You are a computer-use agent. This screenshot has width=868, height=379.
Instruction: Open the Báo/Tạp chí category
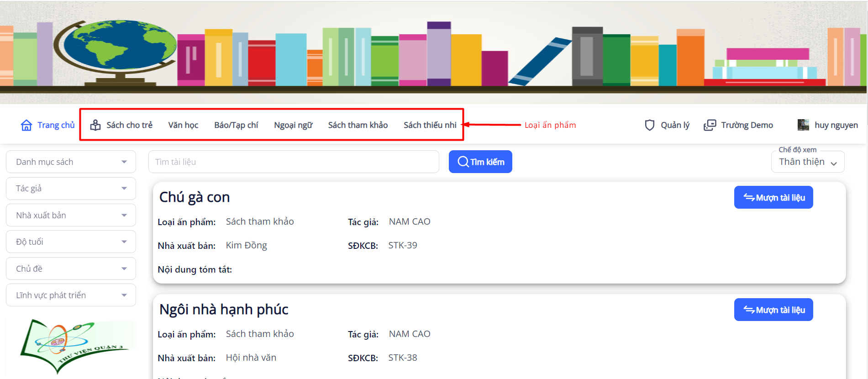[x=236, y=125]
